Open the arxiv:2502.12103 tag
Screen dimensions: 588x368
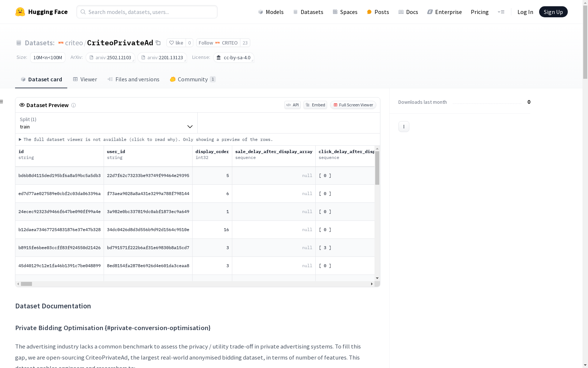(110, 57)
